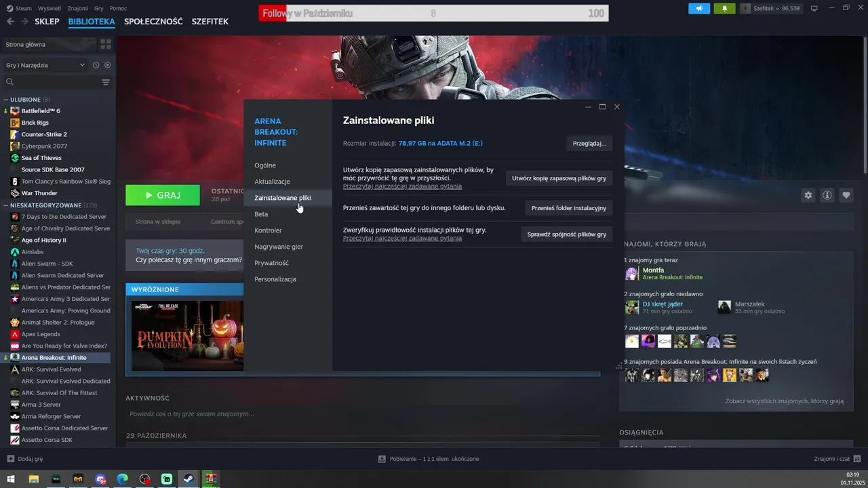Add game to favorites heart icon

pyautogui.click(x=846, y=195)
